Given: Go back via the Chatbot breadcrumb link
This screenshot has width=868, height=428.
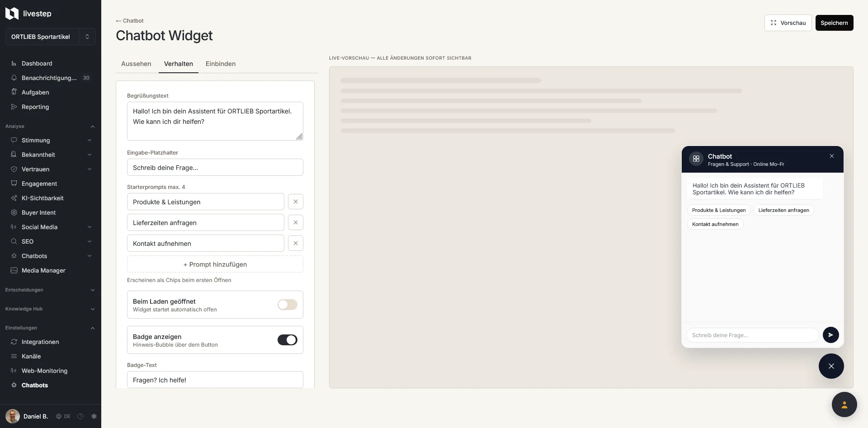Looking at the screenshot, I should coord(130,21).
